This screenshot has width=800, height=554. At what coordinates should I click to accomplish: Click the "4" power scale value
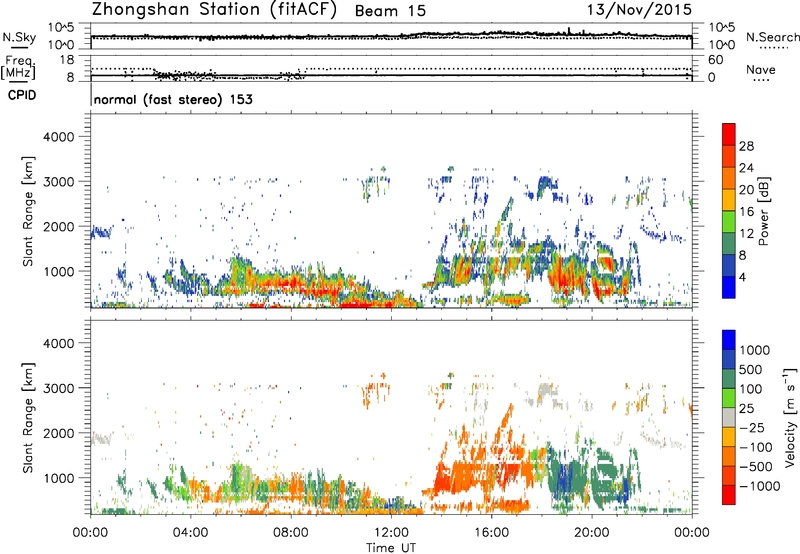[743, 277]
